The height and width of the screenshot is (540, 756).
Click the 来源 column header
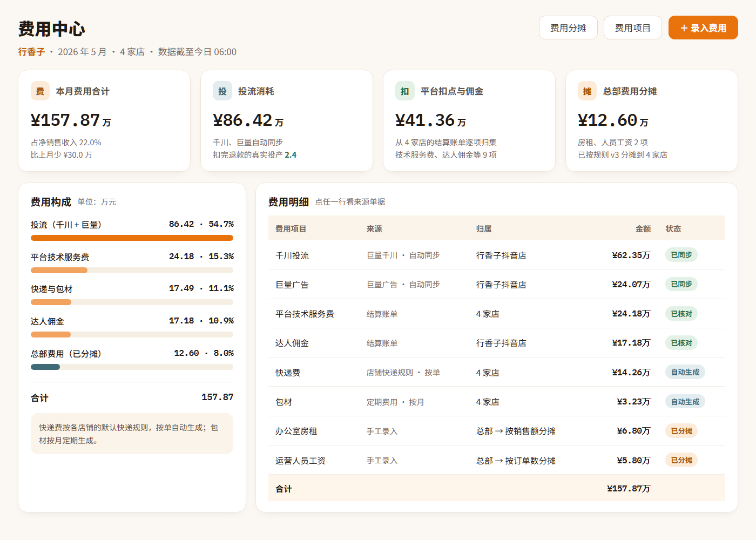[374, 228]
